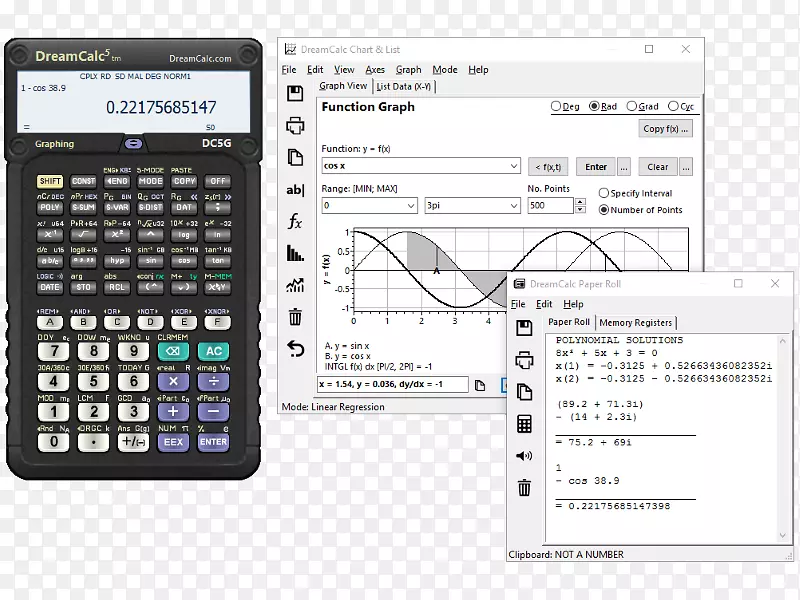The width and height of the screenshot is (800, 600).
Task: Toggle sound using speaker icon in Paper Roll
Action: [524, 456]
